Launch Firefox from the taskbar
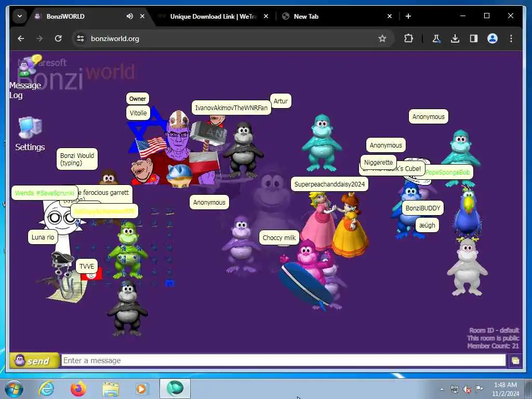The height and width of the screenshot is (399, 532). (78, 389)
